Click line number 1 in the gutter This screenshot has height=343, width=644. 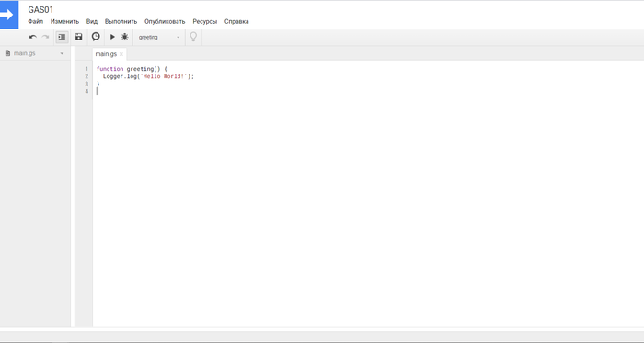[86, 69]
